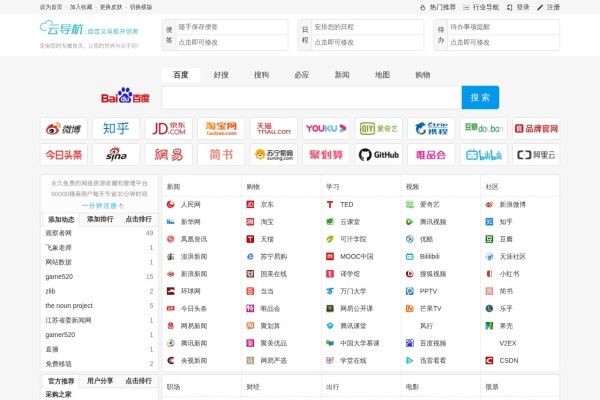Open the Taobao logo tile

pos(221,129)
